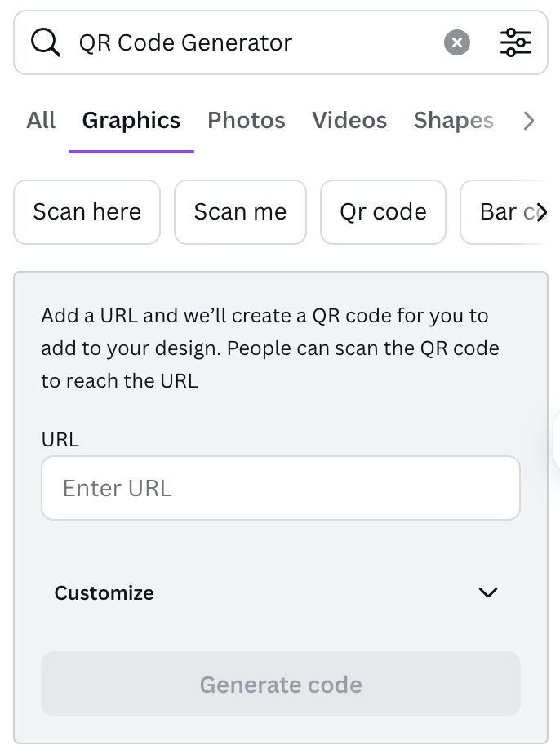Clear the search text with the X icon
Viewport: 560px width, 754px height.
point(456,42)
